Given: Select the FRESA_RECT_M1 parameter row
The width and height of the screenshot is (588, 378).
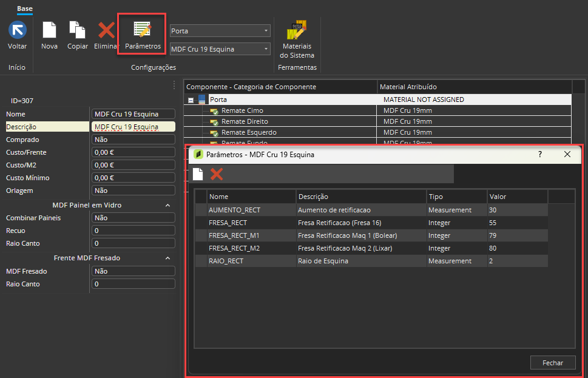Looking at the screenshot, I should point(371,235).
